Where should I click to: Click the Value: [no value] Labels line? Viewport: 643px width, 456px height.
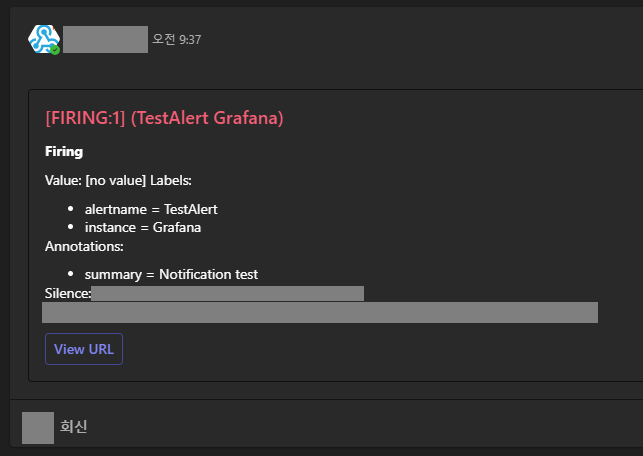(118, 180)
